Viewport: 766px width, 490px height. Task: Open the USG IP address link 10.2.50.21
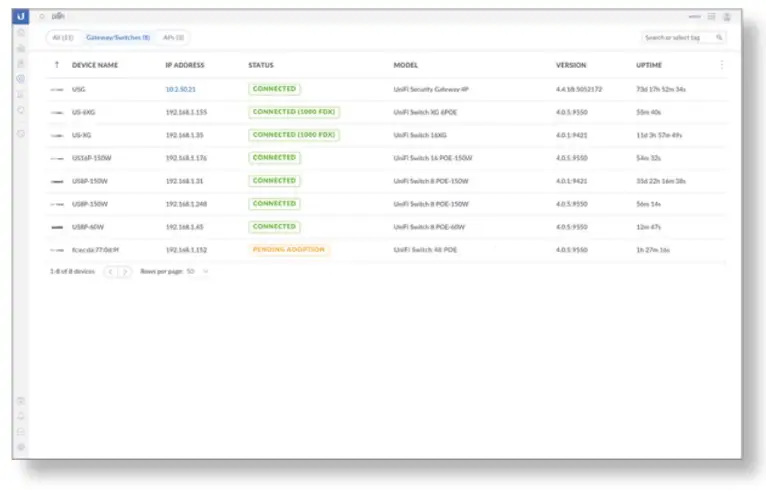click(181, 89)
